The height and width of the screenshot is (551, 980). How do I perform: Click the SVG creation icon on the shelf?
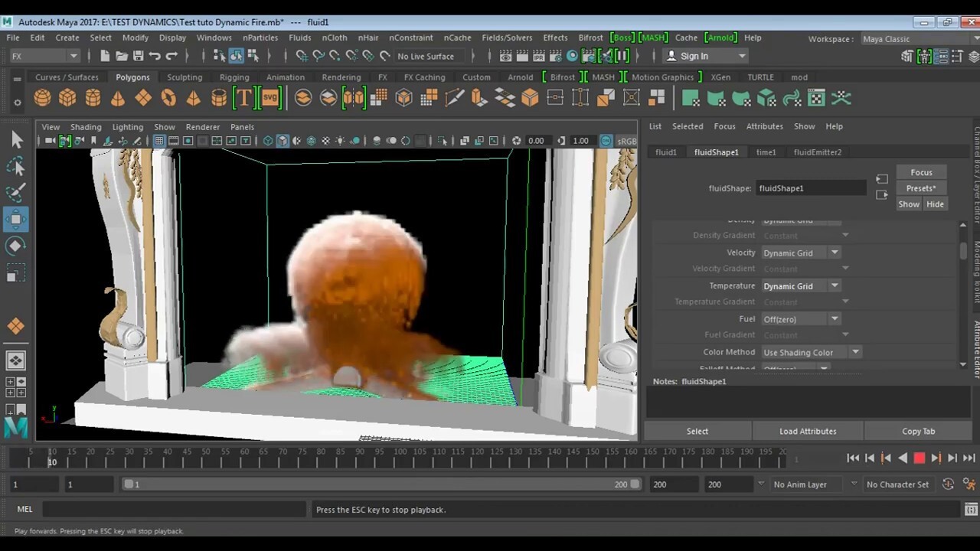point(269,97)
